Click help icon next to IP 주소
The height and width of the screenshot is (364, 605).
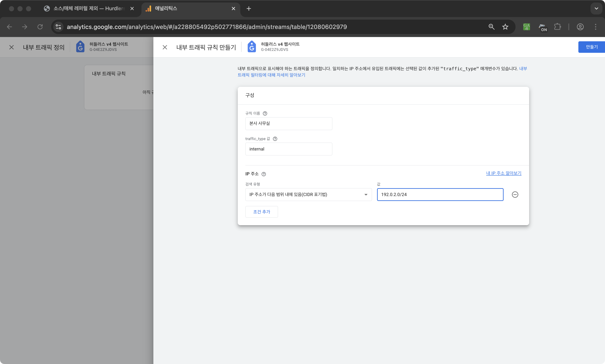264,174
